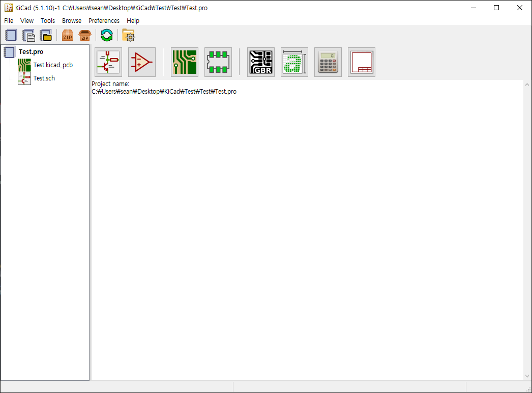
Task: Unarchive project from ZIP file
Action: (x=85, y=35)
